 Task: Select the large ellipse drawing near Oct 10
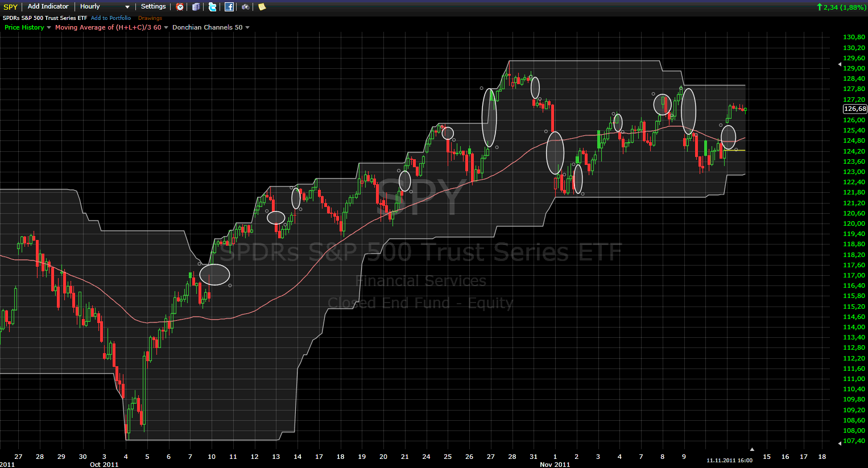(x=214, y=275)
